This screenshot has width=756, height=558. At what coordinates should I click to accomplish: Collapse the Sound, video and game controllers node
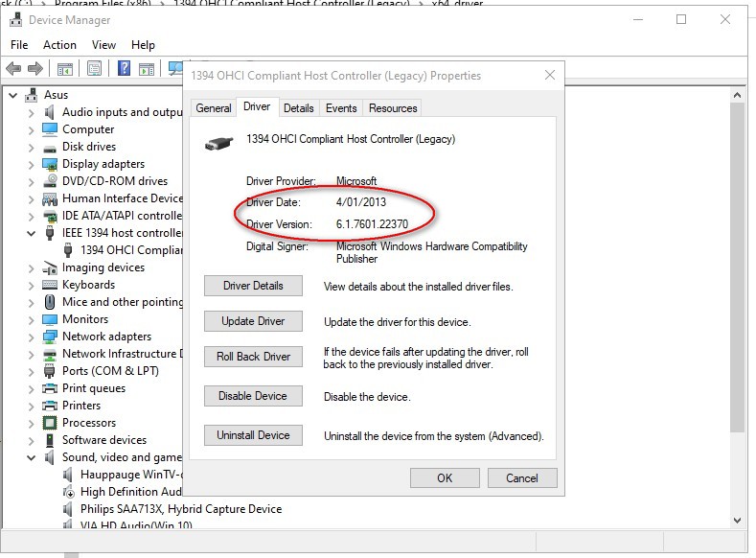coord(32,457)
